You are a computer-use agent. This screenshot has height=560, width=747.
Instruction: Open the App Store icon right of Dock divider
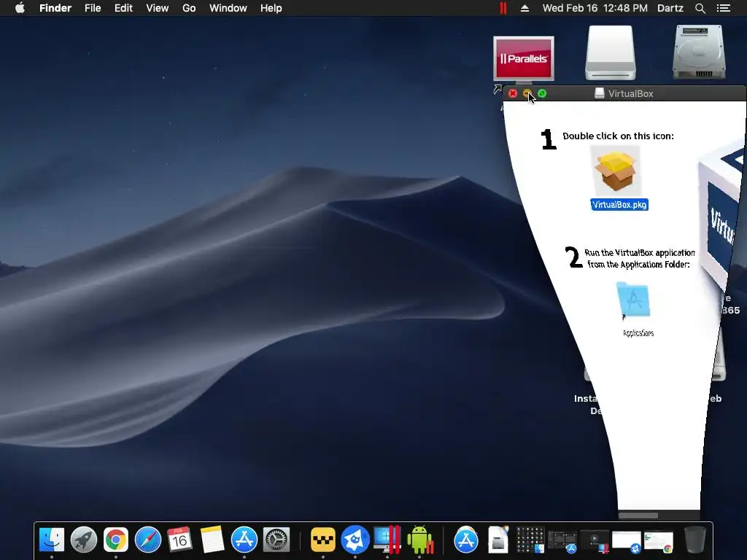click(x=466, y=540)
